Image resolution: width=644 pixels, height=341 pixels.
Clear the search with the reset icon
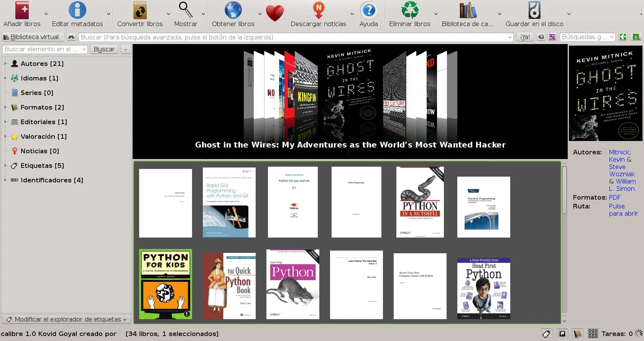tap(540, 37)
